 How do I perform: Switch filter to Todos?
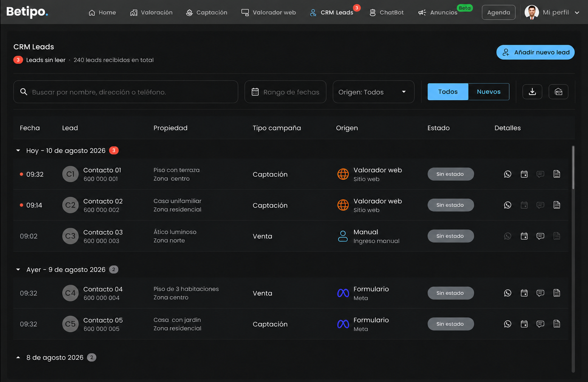click(x=448, y=92)
